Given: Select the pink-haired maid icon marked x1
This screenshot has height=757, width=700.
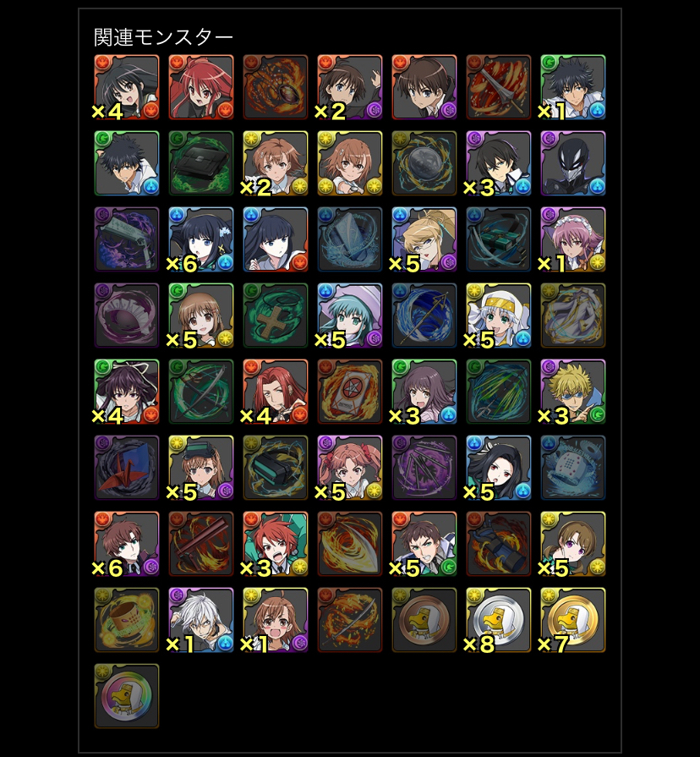Looking at the screenshot, I should (572, 239).
